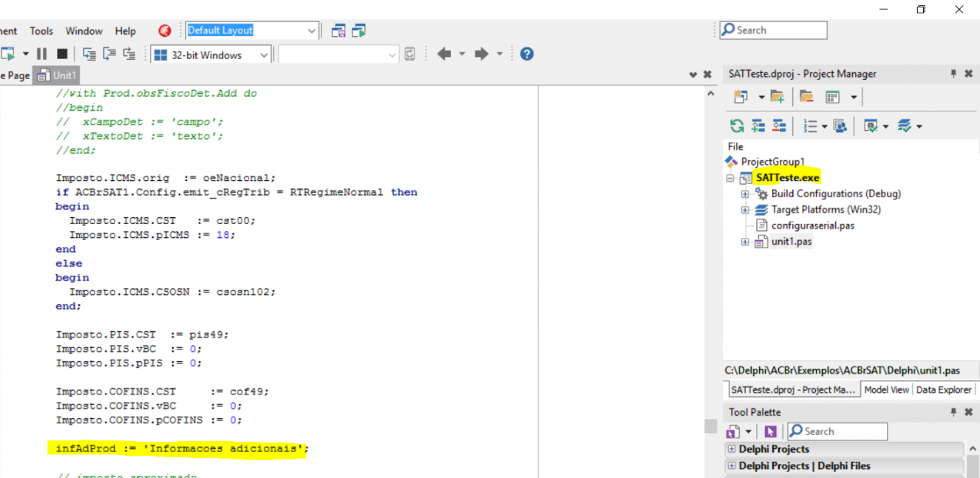Viewport: 980px width, 478px height.
Task: Click Add new project icon in Project Manager
Action: (x=740, y=97)
